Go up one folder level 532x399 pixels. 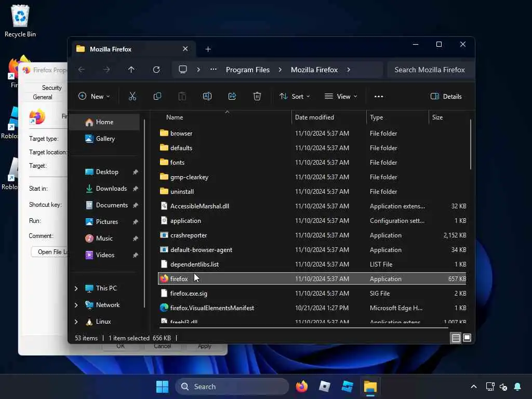(x=131, y=70)
